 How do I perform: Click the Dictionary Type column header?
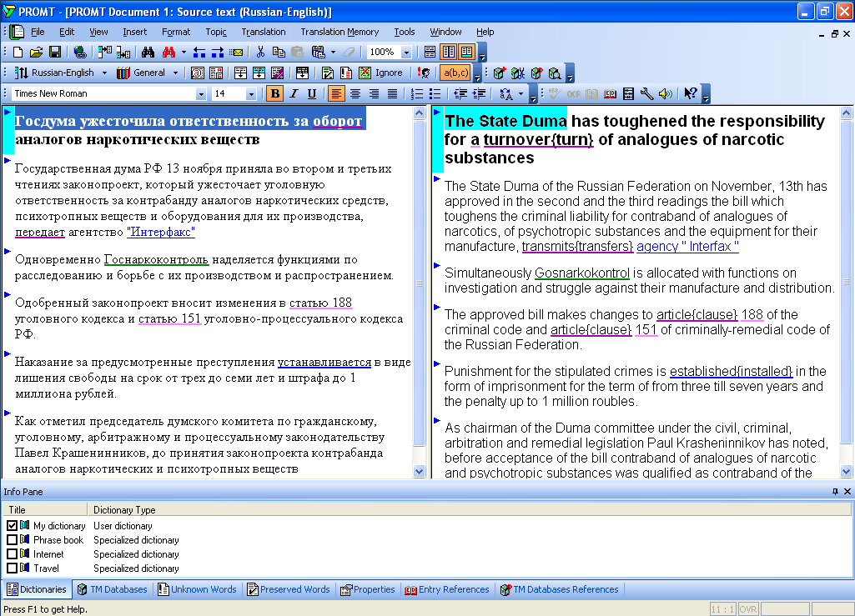click(470, 509)
